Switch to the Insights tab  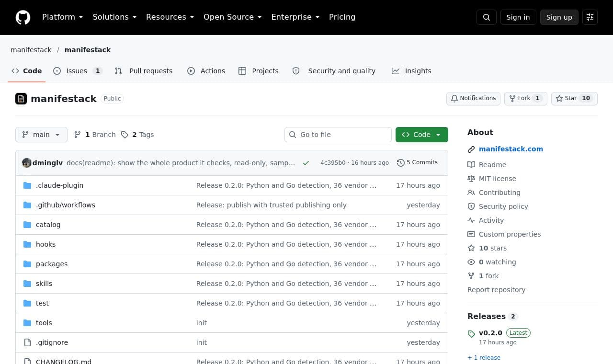tap(411, 71)
